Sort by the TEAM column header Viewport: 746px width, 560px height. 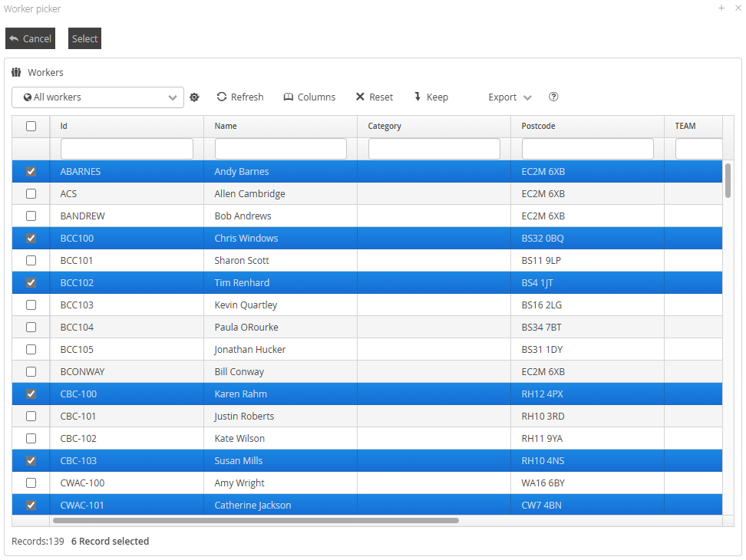coord(693,126)
